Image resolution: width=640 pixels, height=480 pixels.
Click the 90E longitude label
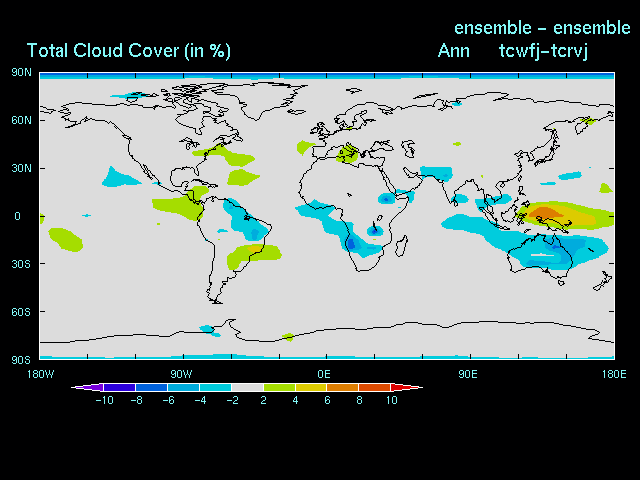click(x=468, y=374)
